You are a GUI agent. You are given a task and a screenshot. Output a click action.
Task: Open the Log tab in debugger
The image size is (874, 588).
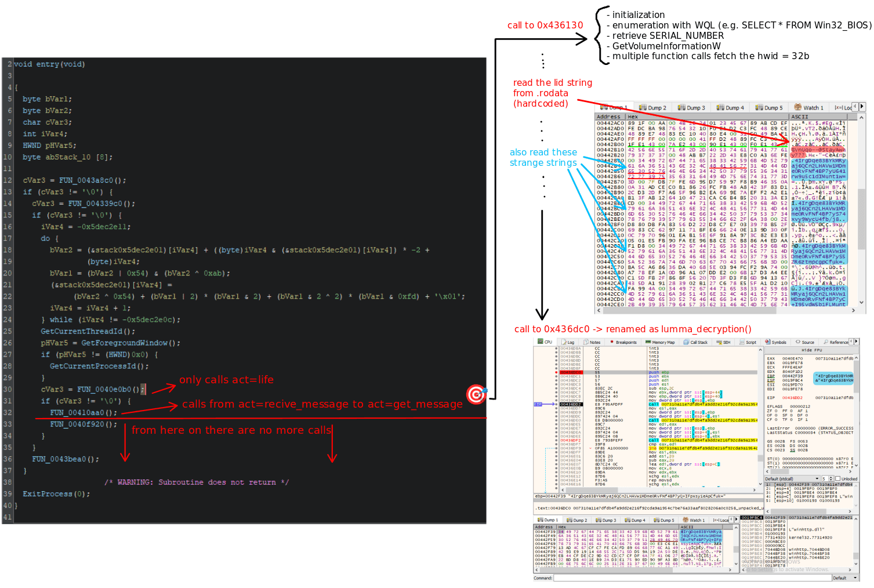coord(568,342)
